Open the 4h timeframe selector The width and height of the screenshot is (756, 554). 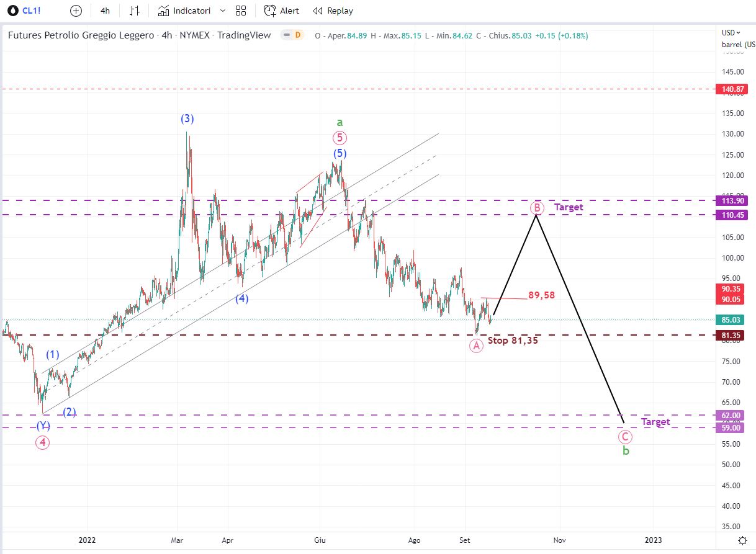pyautogui.click(x=106, y=11)
